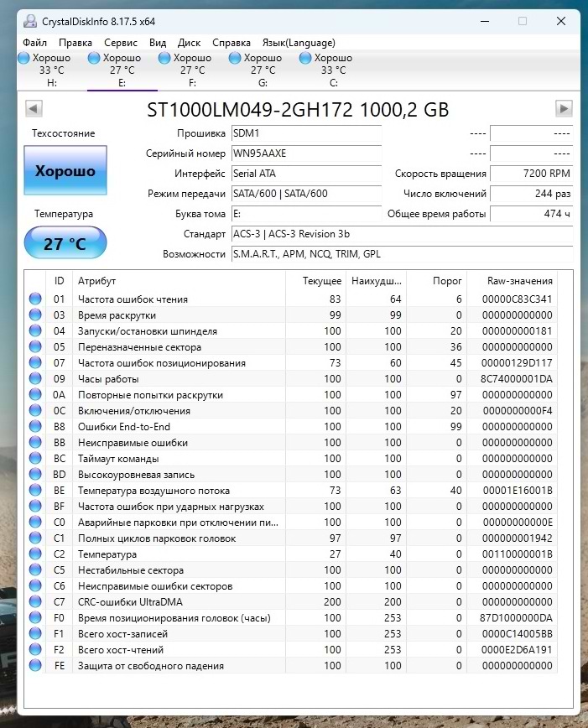Image resolution: width=588 pixels, height=728 pixels.
Task: Select raw value 8C74000001DA
Action: (x=517, y=379)
